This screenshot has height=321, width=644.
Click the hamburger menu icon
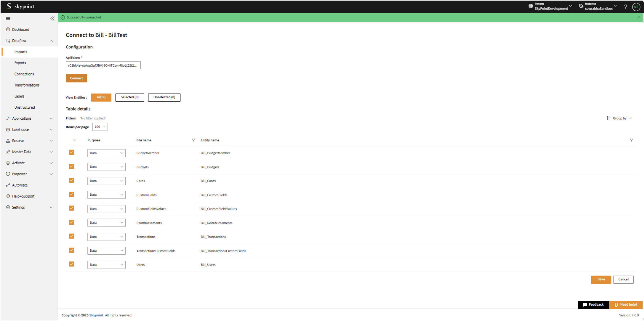[8, 18]
